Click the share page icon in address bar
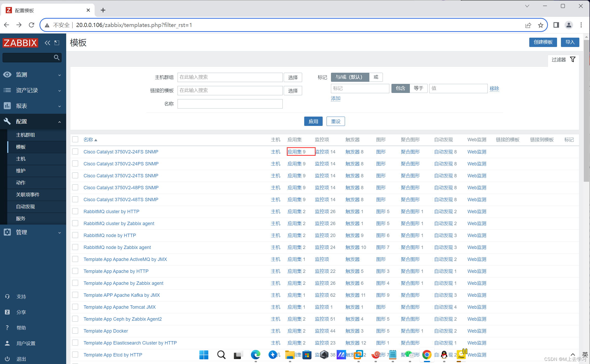 coord(528,25)
